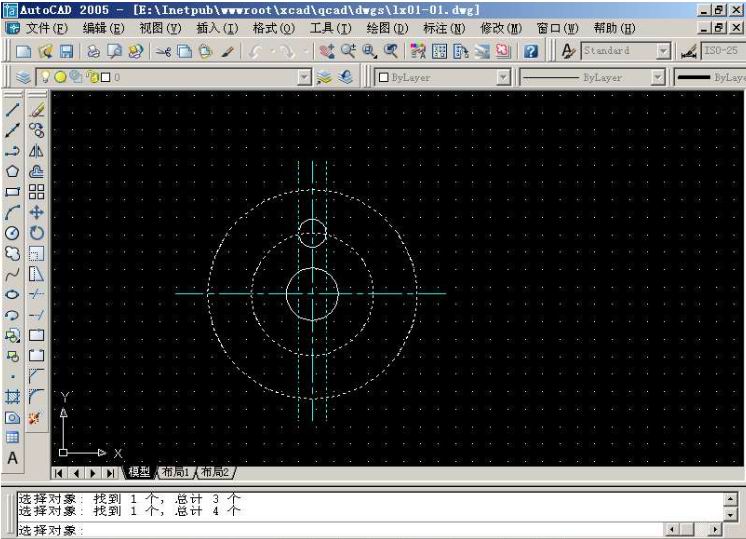
Task: Open the 格式(O) menu
Action: (274, 29)
